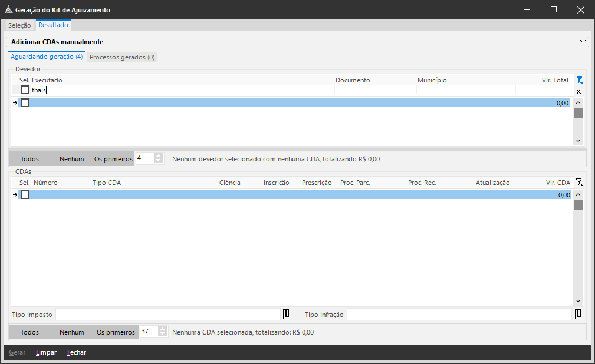Image resolution: width=595 pixels, height=364 pixels.
Task: Switch to the Seleção tab
Action: tap(19, 25)
